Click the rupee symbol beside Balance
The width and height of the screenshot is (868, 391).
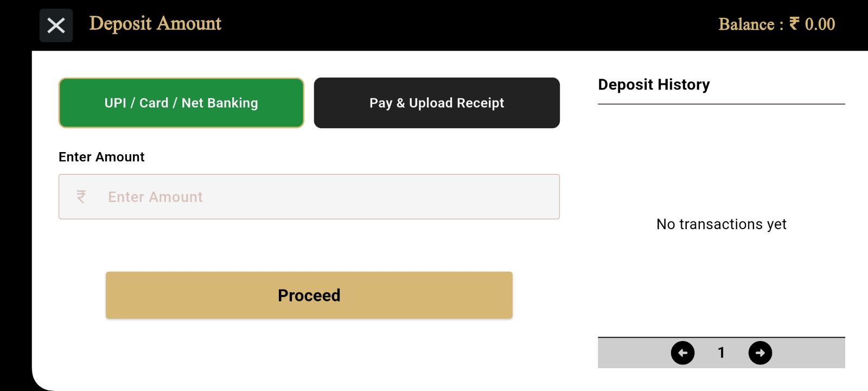(x=794, y=23)
